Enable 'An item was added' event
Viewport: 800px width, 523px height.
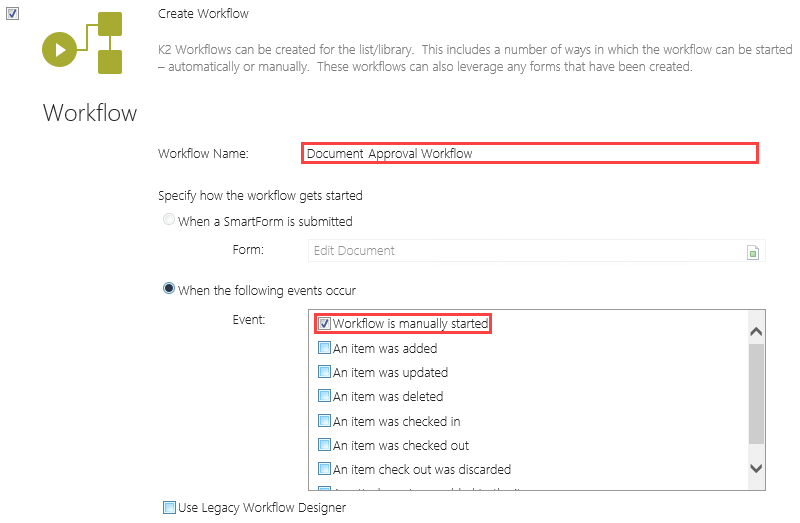pos(324,348)
